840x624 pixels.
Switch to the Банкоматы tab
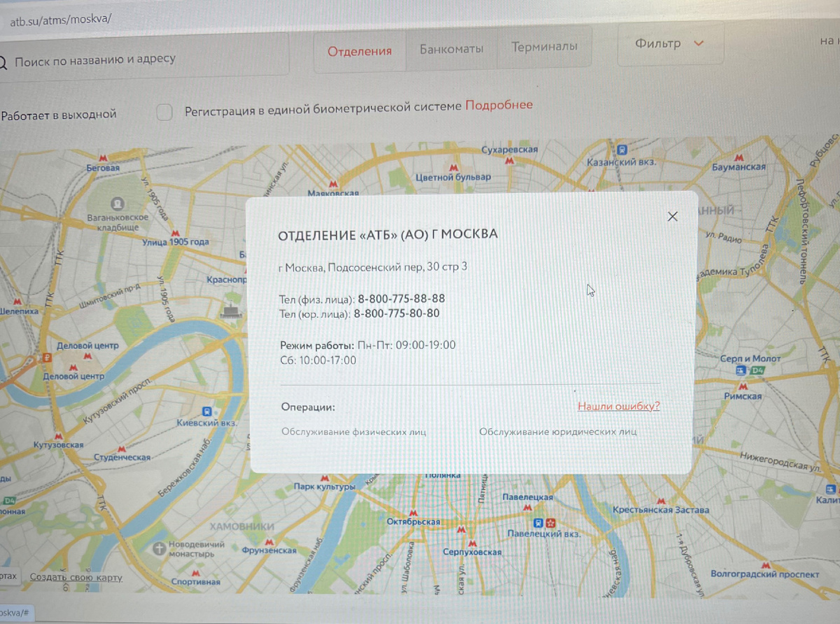(451, 48)
